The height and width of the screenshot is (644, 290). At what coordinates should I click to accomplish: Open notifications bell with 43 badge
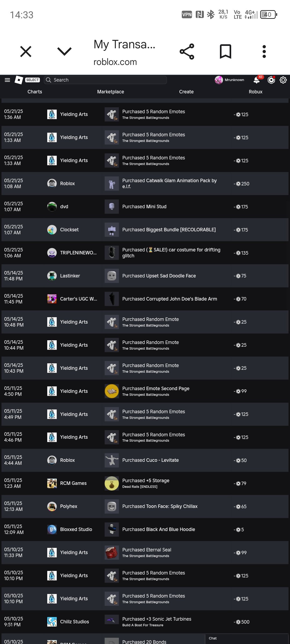(x=257, y=80)
